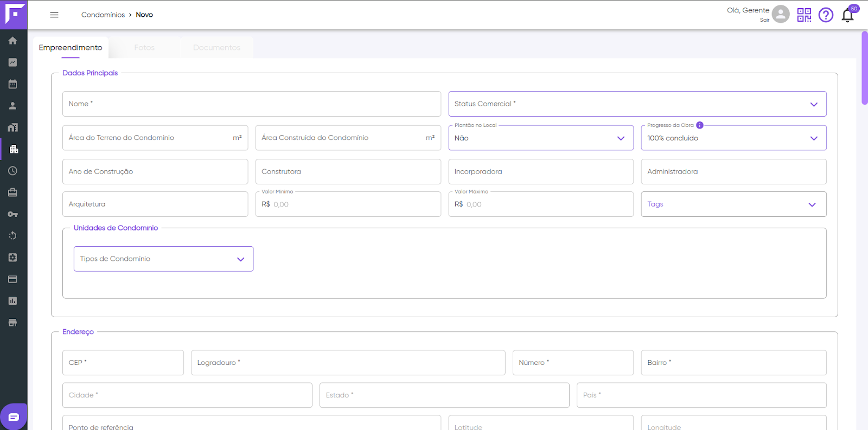Image resolution: width=868 pixels, height=430 pixels.
Task: Click the Cidade field
Action: (187, 395)
